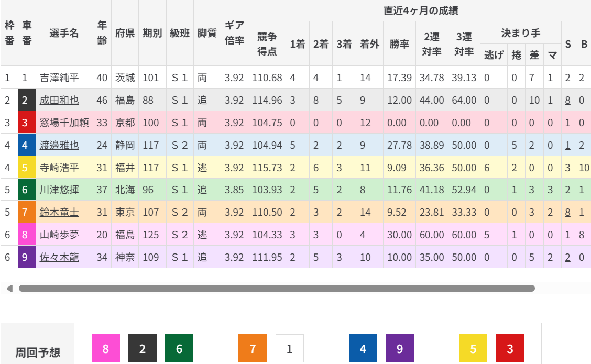
Task: Click red number 3 badge in 周回予想
Action: (510, 348)
